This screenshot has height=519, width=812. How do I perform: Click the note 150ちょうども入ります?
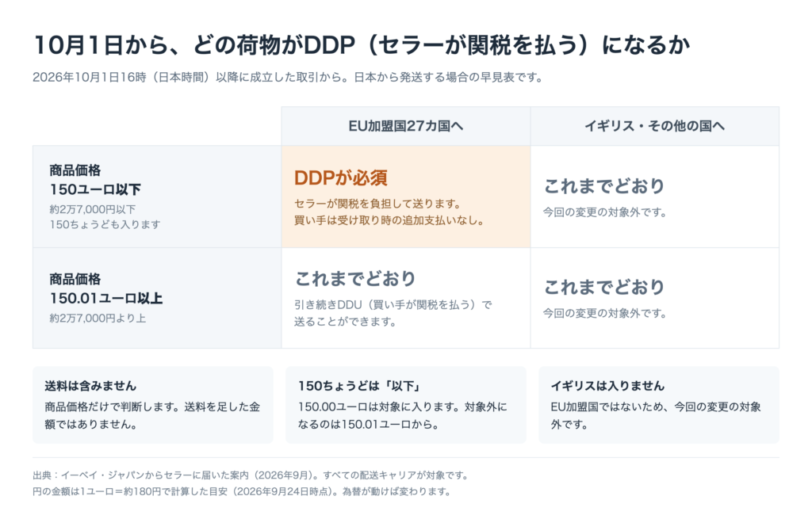click(x=105, y=224)
